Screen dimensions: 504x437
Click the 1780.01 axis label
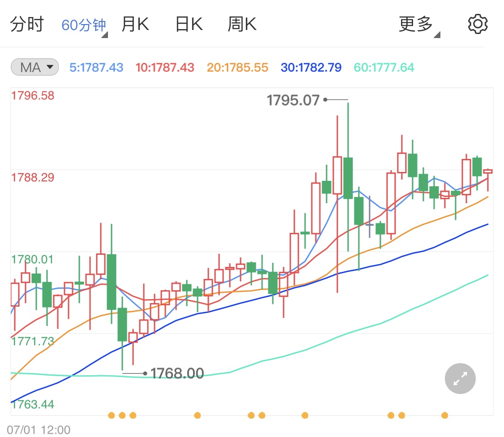tap(32, 259)
